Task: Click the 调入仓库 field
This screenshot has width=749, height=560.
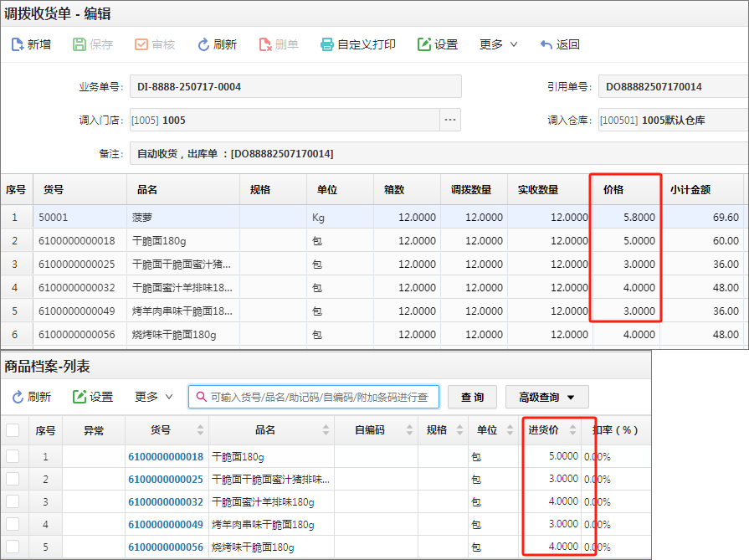Action: click(x=673, y=120)
